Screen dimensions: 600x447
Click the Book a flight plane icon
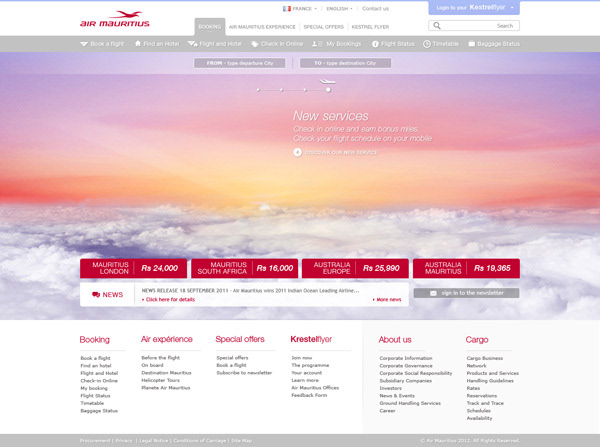pos(84,44)
